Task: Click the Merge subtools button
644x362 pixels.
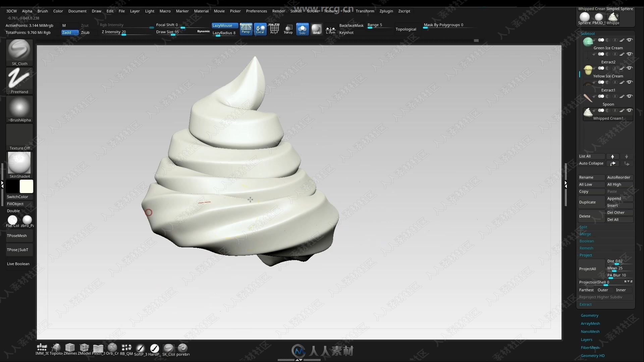Action: click(x=585, y=234)
